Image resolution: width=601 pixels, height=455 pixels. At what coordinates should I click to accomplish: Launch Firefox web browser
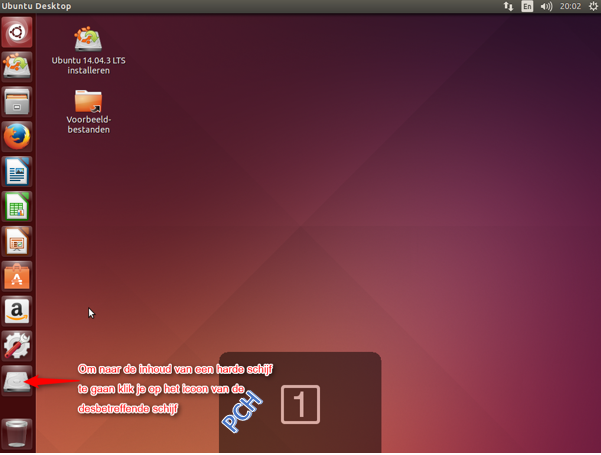[17, 137]
